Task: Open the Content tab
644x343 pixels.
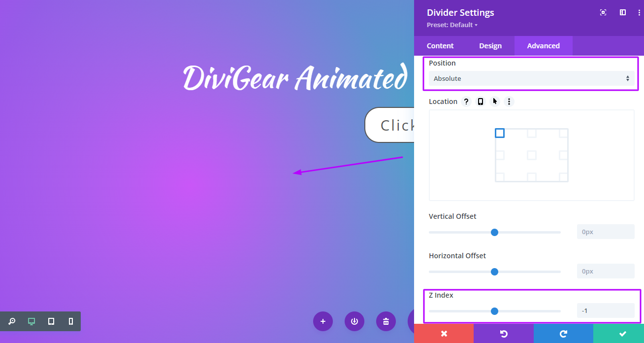Action: (x=440, y=46)
